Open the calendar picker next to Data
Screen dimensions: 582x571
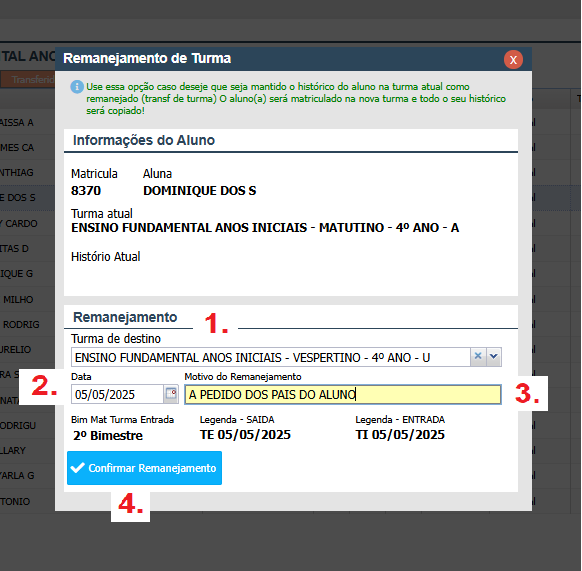171,394
